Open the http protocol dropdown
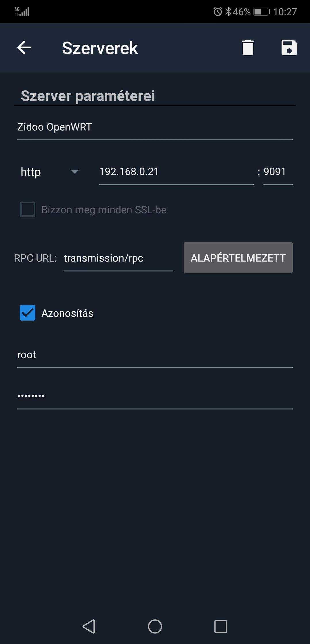 (49, 172)
